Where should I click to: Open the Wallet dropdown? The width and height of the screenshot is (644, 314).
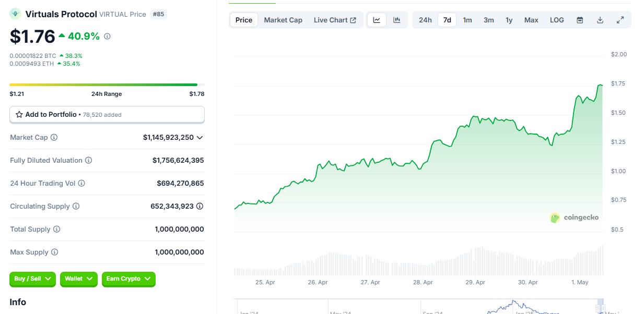(x=79, y=279)
